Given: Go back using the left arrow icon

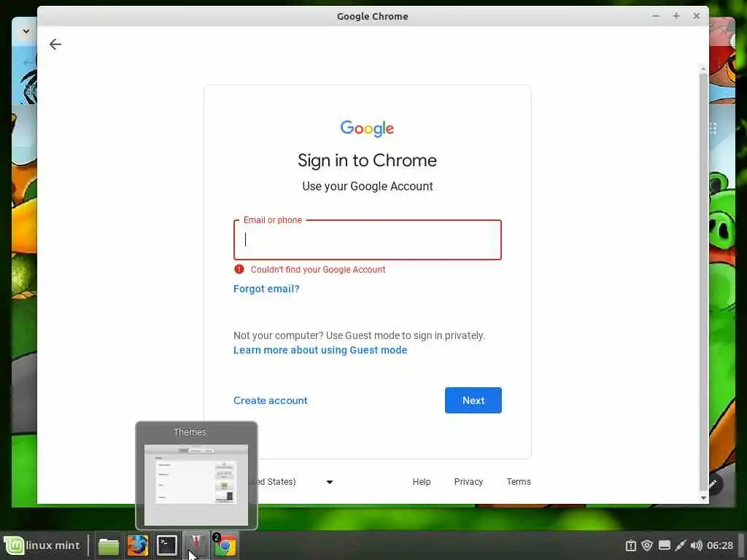Looking at the screenshot, I should click(x=55, y=44).
